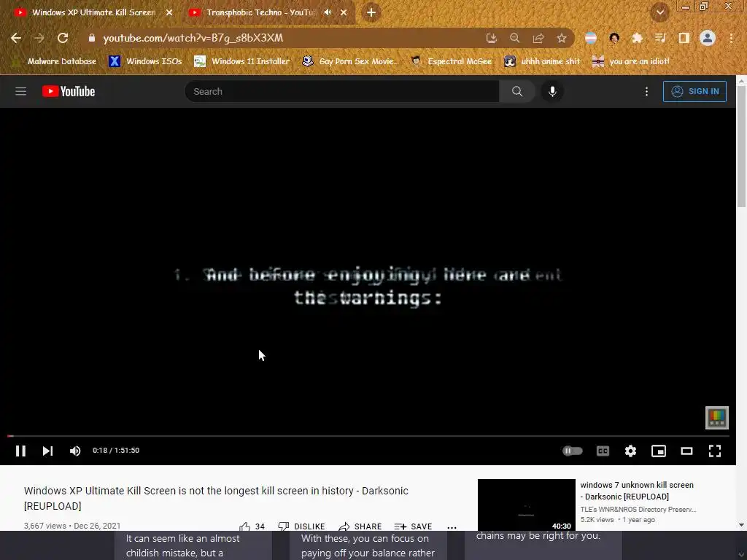
Task: Search with your voice microphone
Action: [x=552, y=91]
